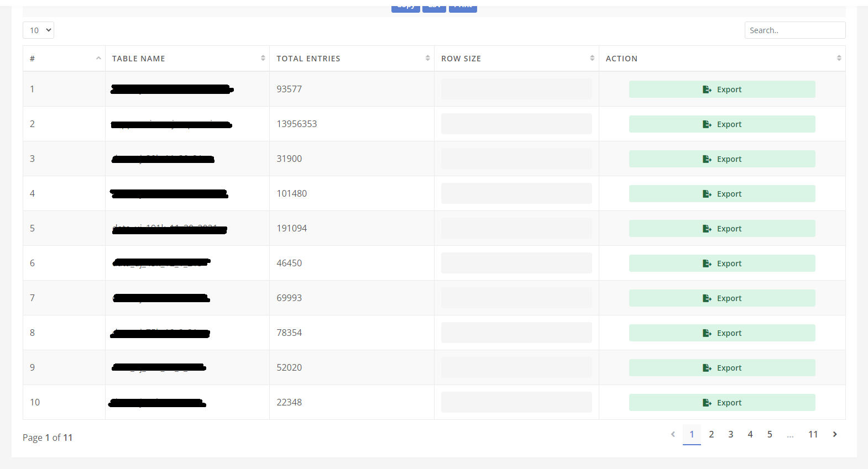
Task: Export the table with 101480 entries
Action: tap(722, 194)
